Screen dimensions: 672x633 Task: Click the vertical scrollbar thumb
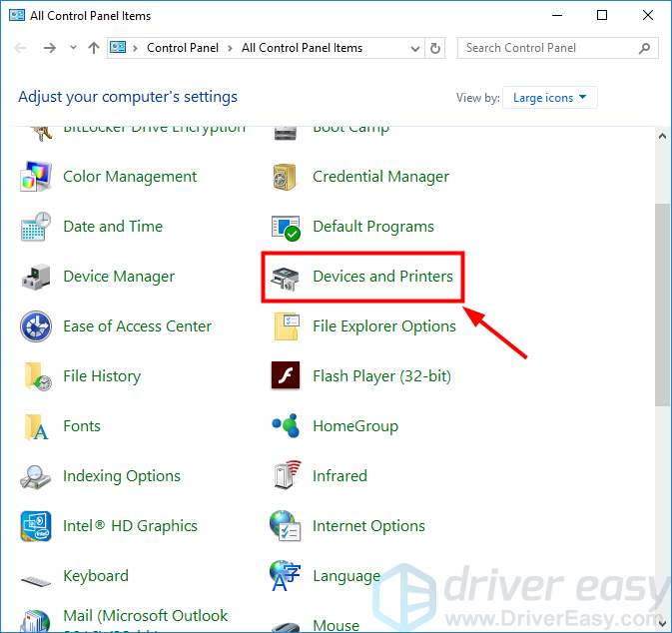coord(662,305)
